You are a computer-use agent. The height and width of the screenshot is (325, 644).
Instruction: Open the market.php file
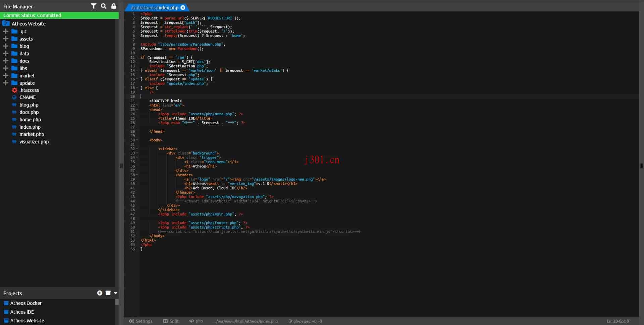click(32, 134)
